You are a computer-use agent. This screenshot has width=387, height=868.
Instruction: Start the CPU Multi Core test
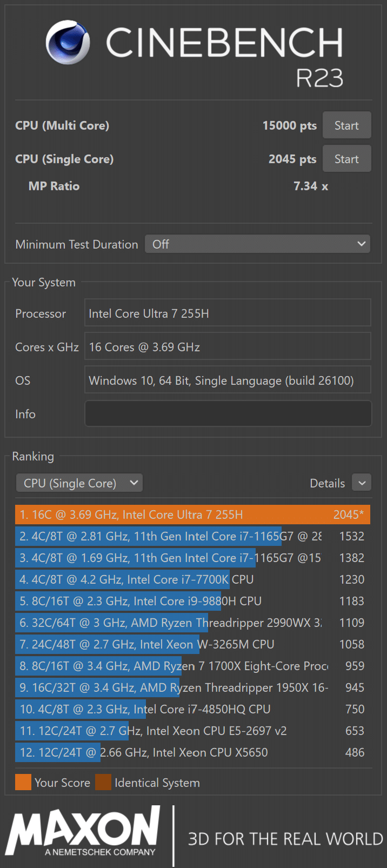346,125
